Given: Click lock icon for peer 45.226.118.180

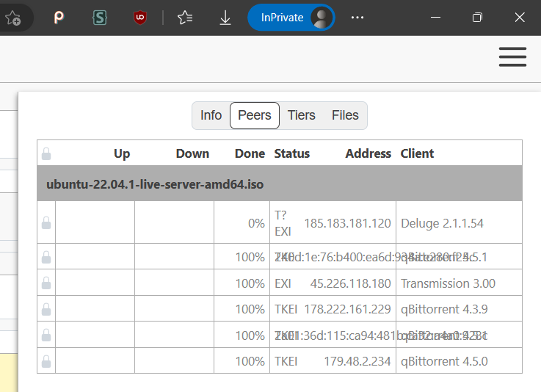Looking at the screenshot, I should (x=46, y=283).
